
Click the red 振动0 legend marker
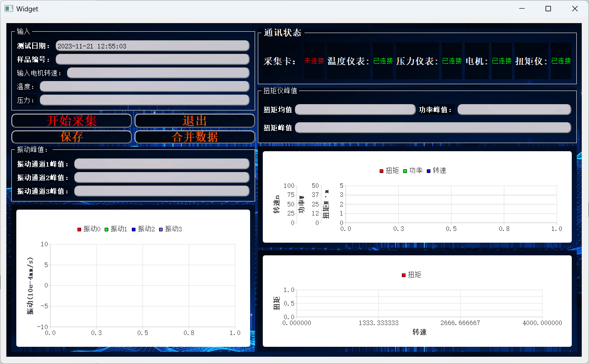79,230
